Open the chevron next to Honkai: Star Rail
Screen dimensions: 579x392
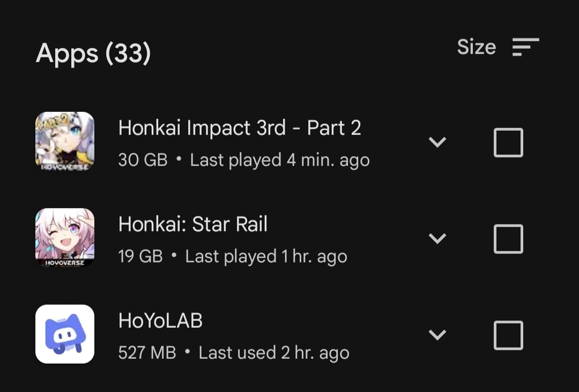pyautogui.click(x=437, y=238)
